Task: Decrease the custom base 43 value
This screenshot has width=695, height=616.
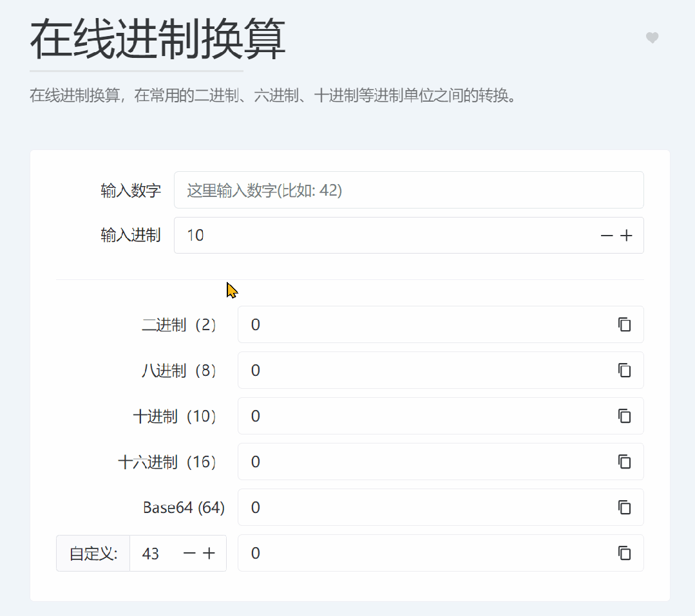Action: (189, 553)
